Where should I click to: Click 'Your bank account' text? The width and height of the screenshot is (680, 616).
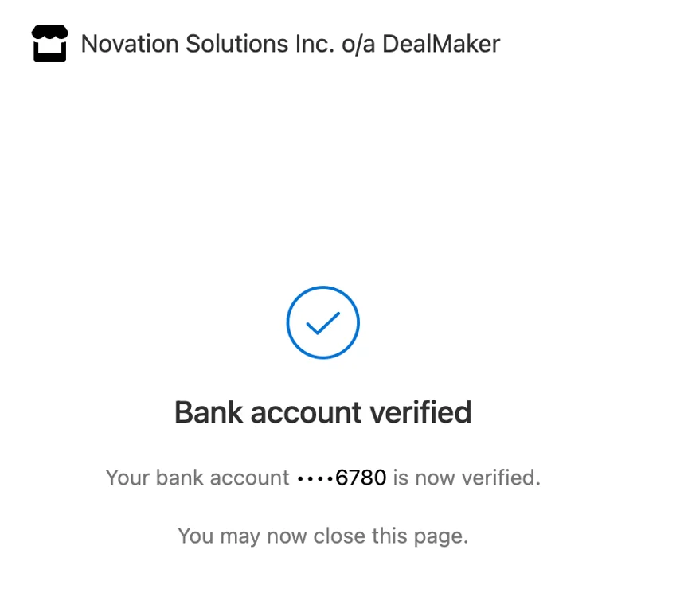click(197, 478)
